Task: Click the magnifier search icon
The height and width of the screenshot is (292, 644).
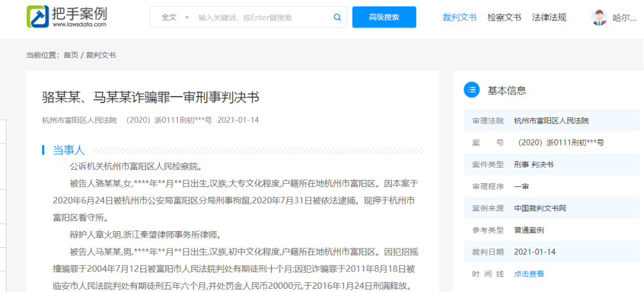Action: point(337,17)
